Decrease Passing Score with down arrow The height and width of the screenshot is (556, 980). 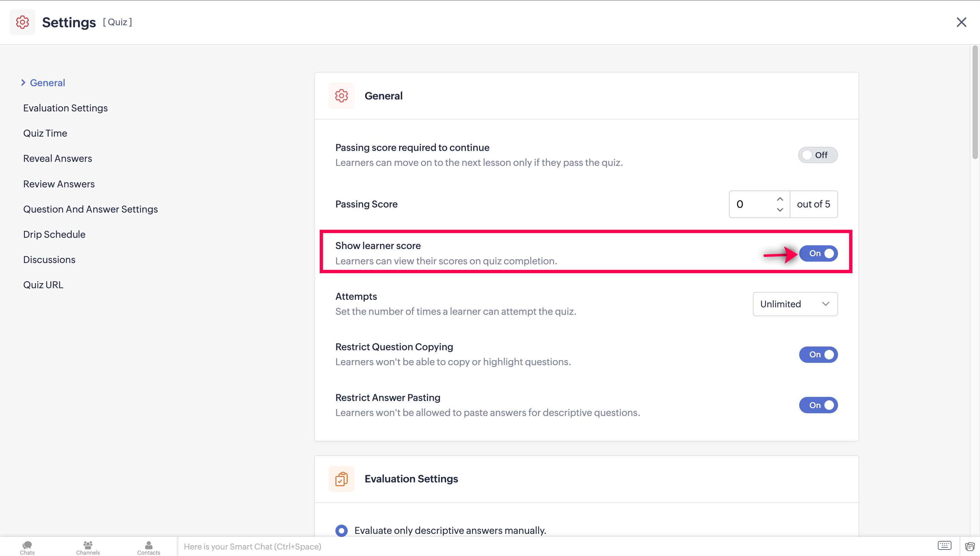(780, 210)
